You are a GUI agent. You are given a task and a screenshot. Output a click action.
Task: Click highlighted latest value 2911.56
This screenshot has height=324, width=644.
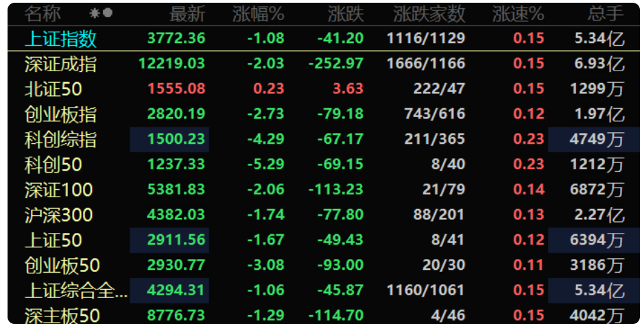coord(176,240)
